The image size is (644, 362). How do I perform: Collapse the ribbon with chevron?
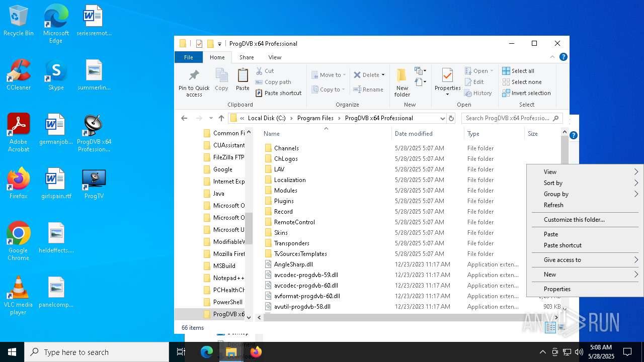point(553,57)
